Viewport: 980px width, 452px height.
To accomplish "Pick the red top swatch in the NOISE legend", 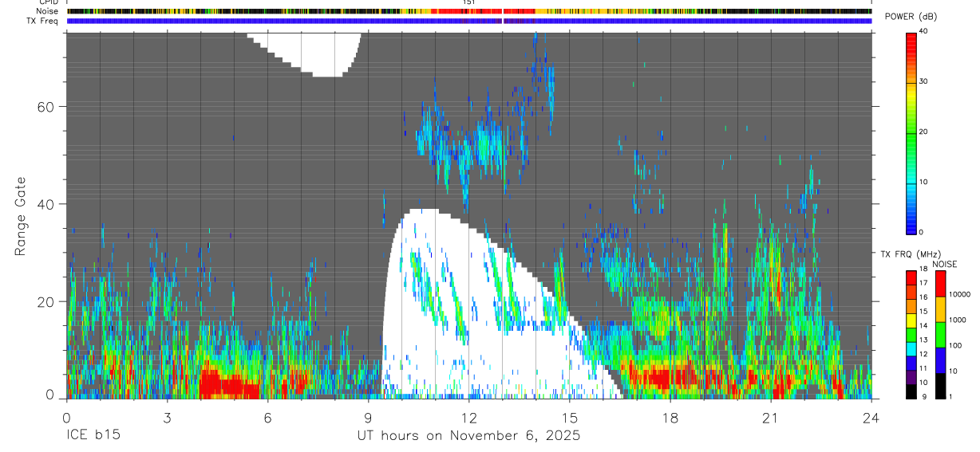I will 941,284.
